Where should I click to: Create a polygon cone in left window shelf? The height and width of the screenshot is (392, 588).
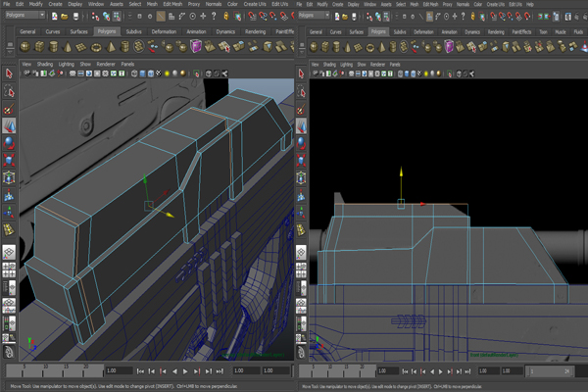(68, 47)
